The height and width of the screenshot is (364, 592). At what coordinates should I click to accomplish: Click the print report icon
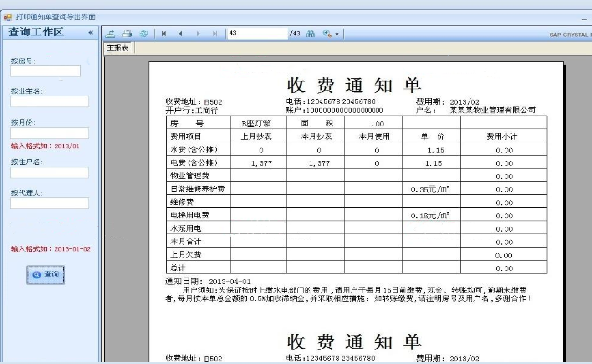tap(127, 34)
